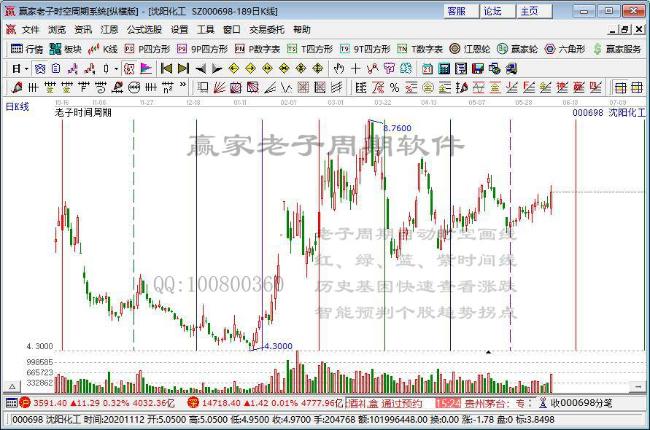Image resolution: width=650 pixels, height=430 pixels.
Task: Jump to last bar icon
Action: [183, 69]
